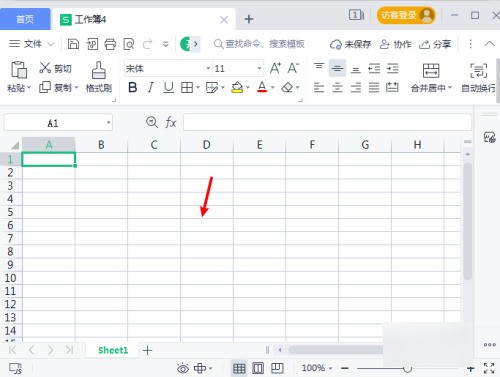Open the Name Box dropdown arrow

point(108,123)
